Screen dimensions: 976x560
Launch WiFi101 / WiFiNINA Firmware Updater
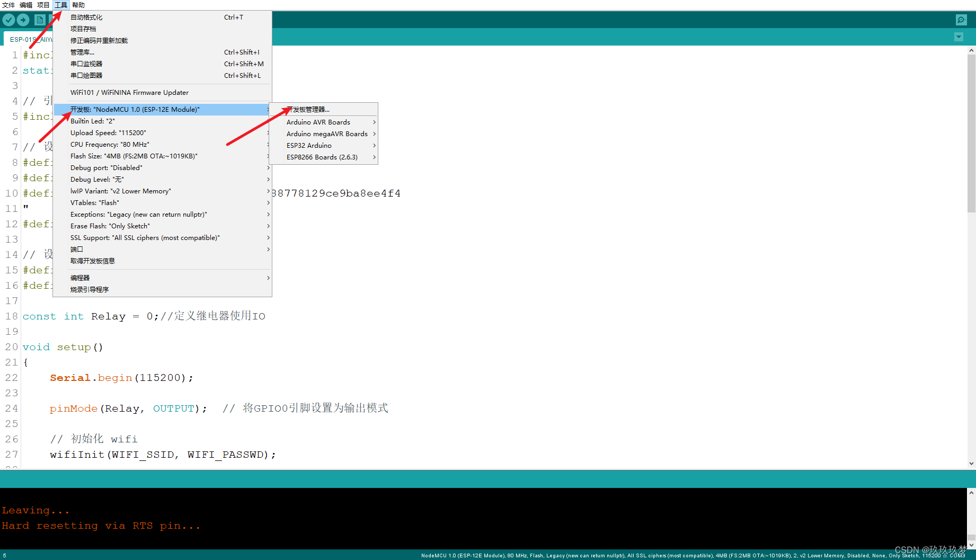(162, 93)
